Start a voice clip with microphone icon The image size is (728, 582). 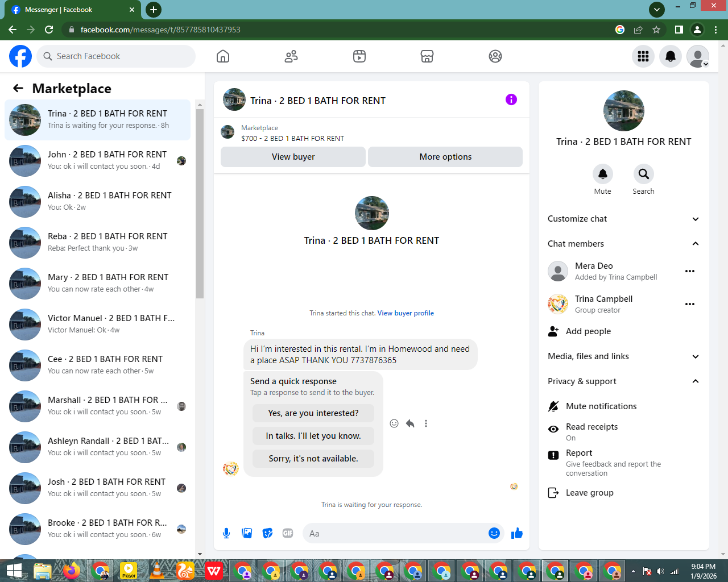pyautogui.click(x=226, y=533)
